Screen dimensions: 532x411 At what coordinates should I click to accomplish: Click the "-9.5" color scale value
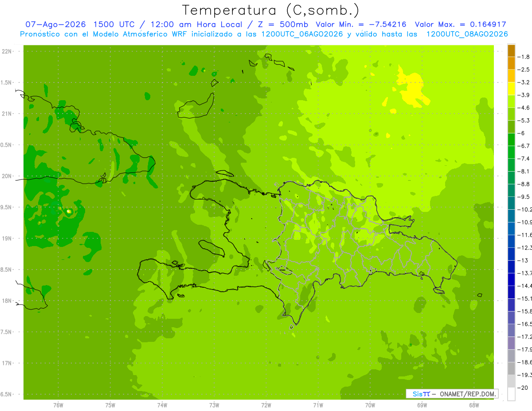point(524,196)
